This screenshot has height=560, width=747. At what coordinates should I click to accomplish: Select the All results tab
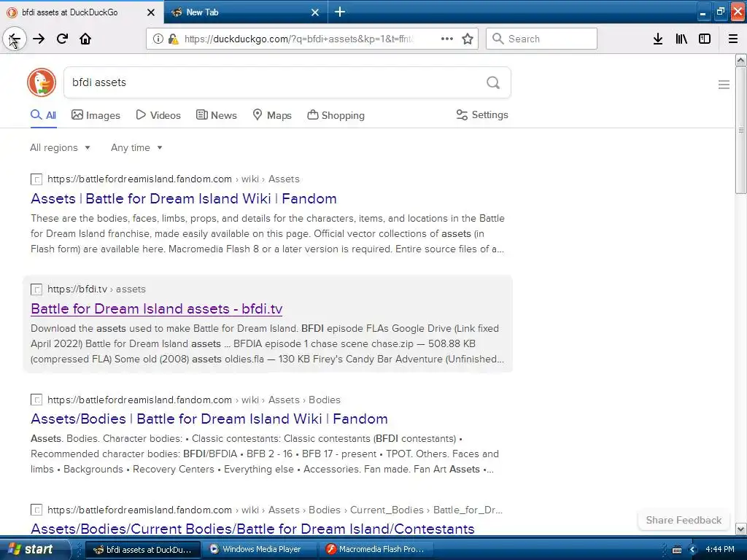[x=43, y=115]
